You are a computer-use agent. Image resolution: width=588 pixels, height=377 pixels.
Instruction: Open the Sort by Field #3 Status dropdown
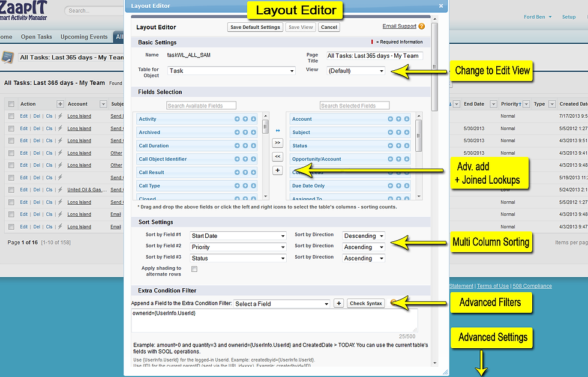(238, 258)
